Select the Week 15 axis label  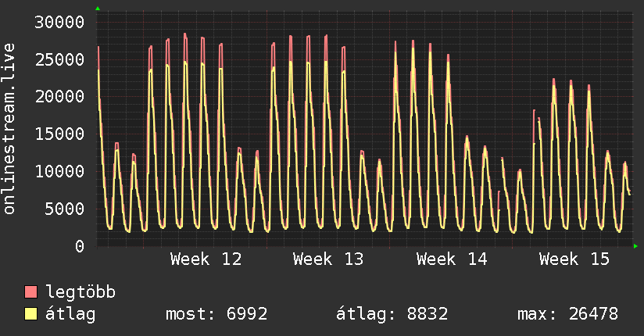pos(574,259)
